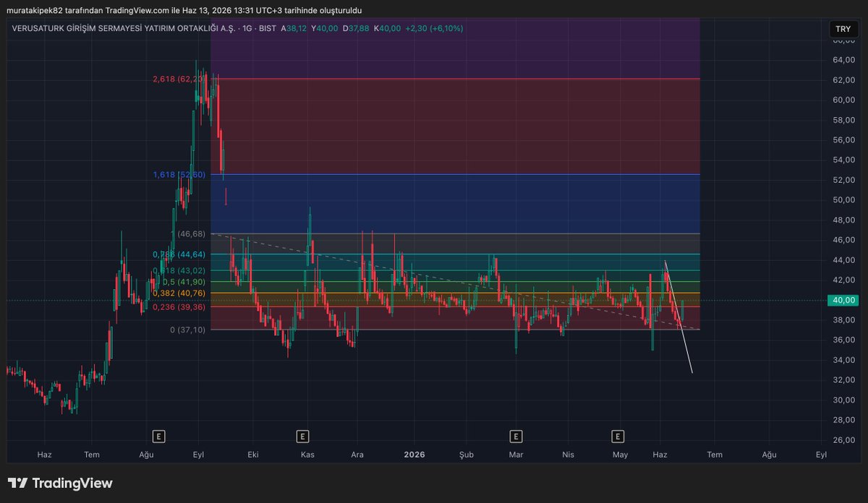
Task: Click the Şub label on time axis
Action: (467, 455)
